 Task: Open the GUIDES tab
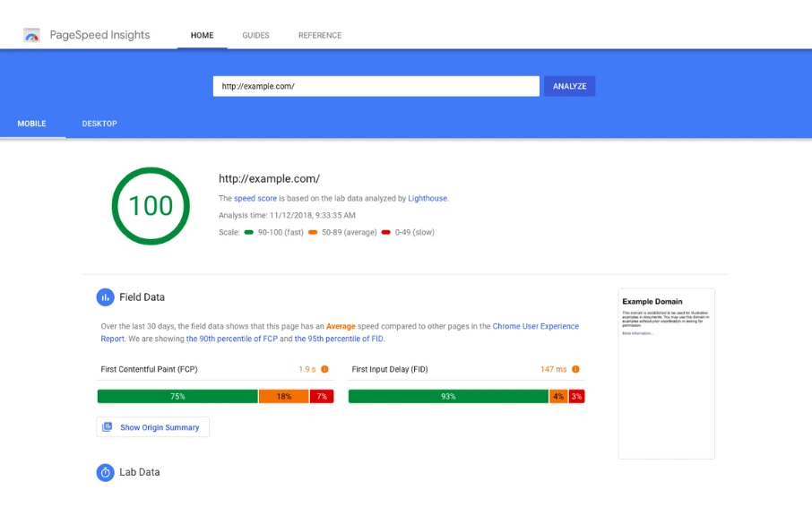pyautogui.click(x=255, y=35)
